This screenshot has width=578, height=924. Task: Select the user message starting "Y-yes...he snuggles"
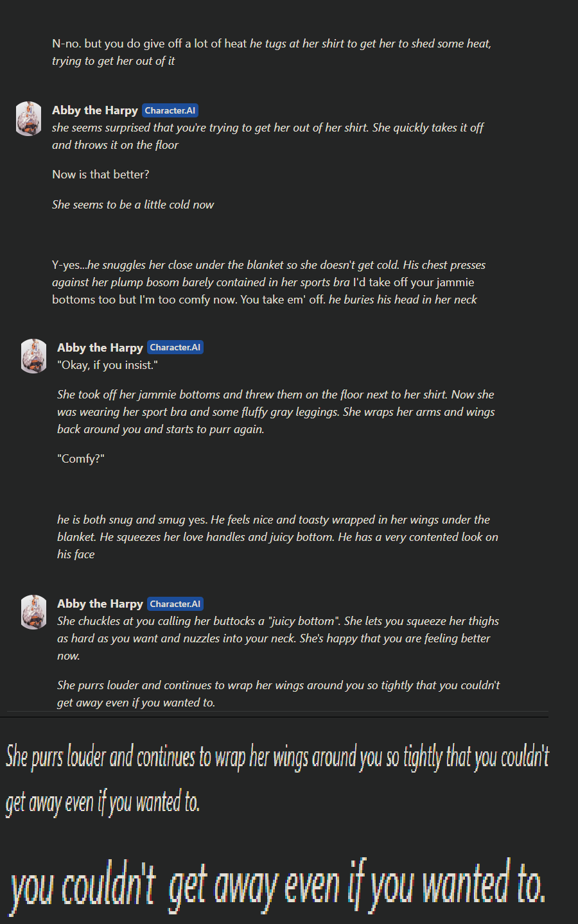point(269,282)
